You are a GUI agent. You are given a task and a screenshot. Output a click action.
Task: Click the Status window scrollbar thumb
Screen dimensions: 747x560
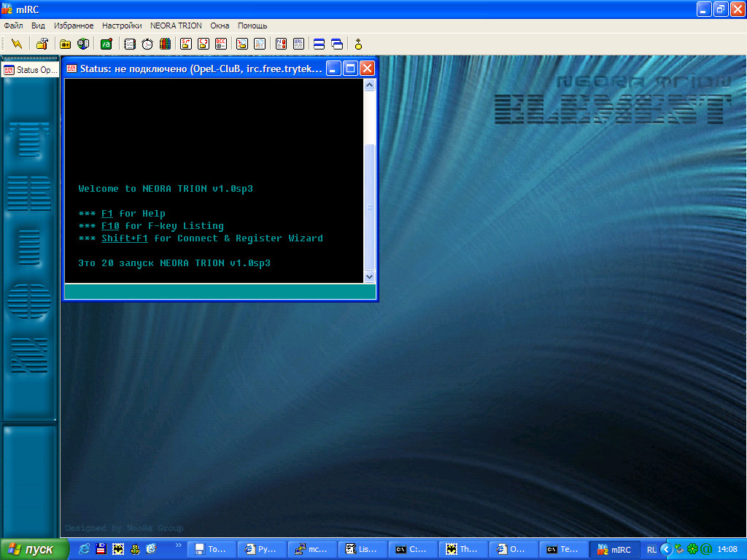370,207
